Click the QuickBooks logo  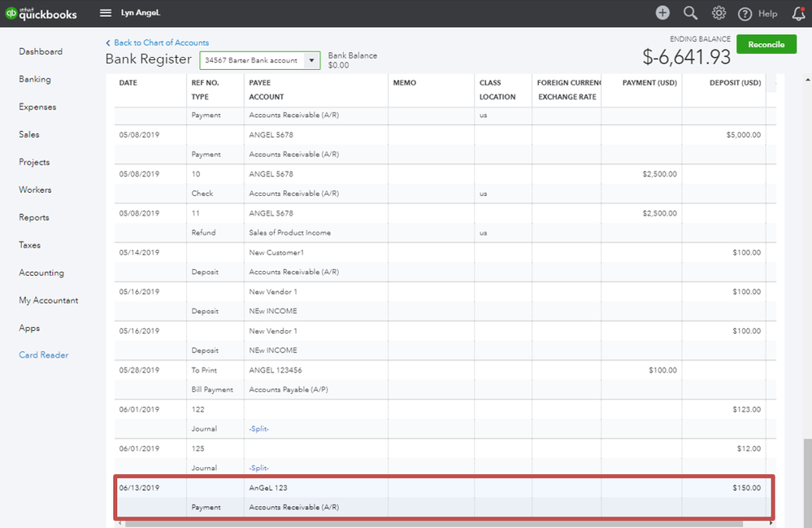point(41,14)
